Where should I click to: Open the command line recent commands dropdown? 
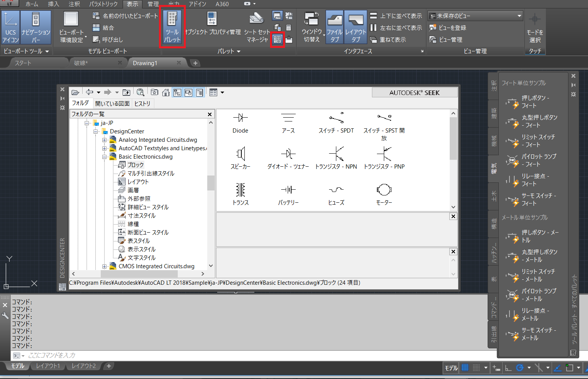click(x=23, y=356)
